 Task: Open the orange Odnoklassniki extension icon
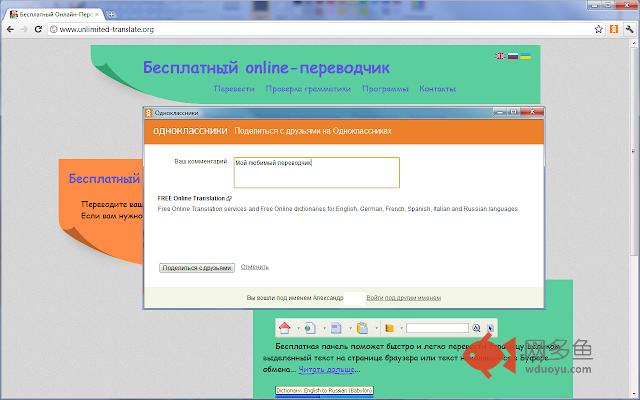[x=614, y=29]
